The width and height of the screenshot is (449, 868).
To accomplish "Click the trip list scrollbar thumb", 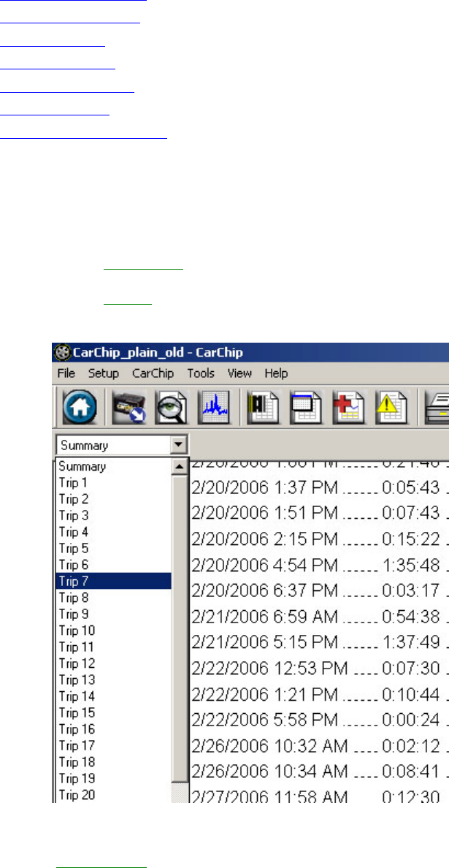I will (x=180, y=628).
